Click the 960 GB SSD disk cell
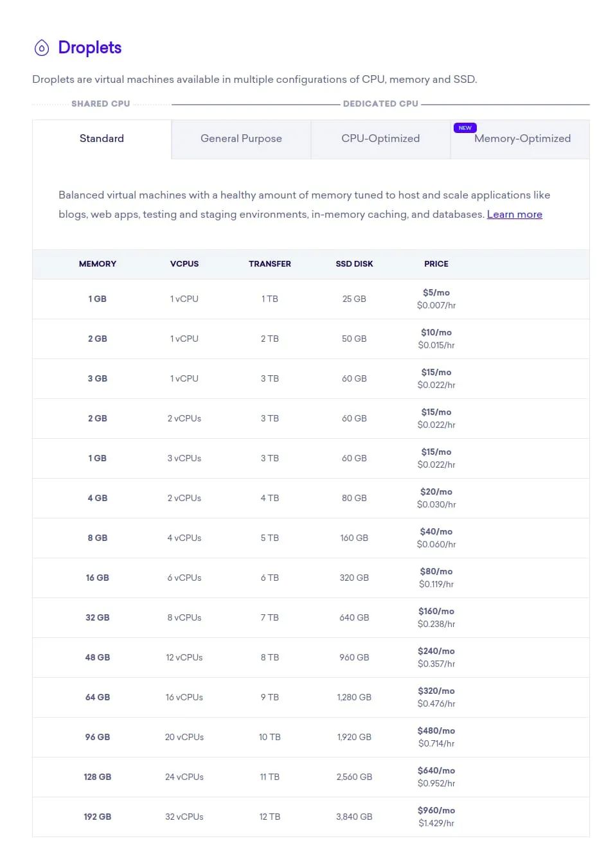615x868 pixels. click(x=354, y=658)
